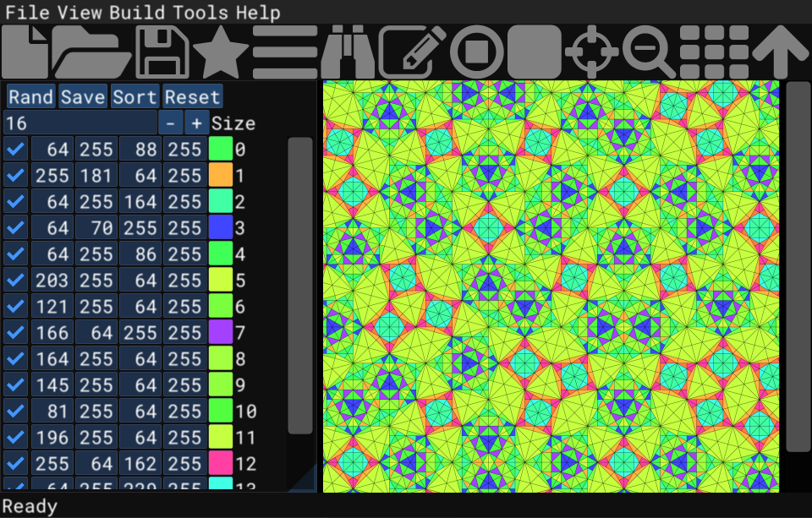Screen dimensions: 812x518
Task: Open the Build menu
Action: 139,13
